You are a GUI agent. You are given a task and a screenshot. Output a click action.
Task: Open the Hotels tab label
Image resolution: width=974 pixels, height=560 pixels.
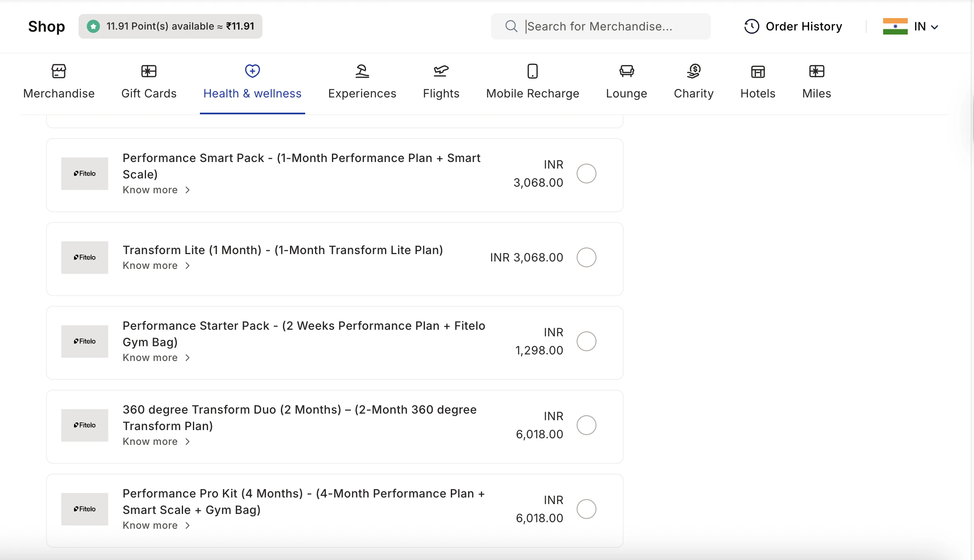(x=758, y=93)
